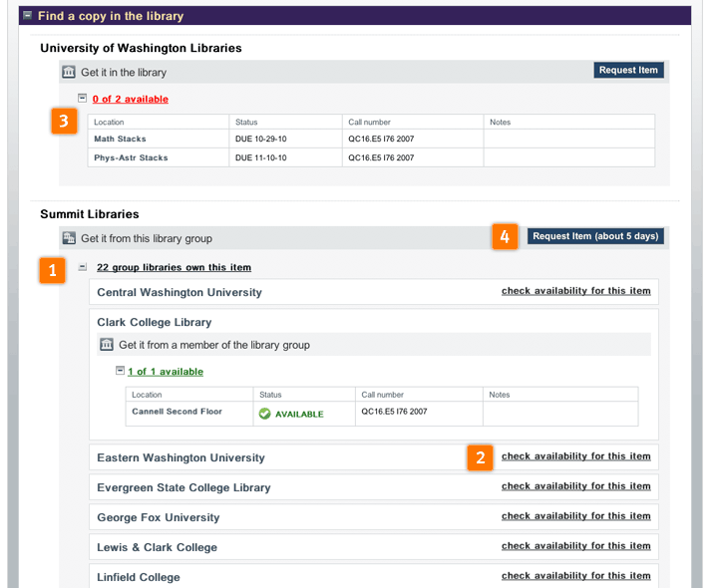Image resolution: width=716 pixels, height=588 pixels.
Task: Select the Math Stacks location
Action: (120, 140)
